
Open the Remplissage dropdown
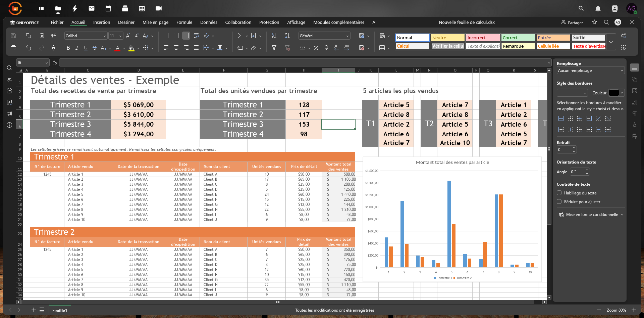[590, 71]
